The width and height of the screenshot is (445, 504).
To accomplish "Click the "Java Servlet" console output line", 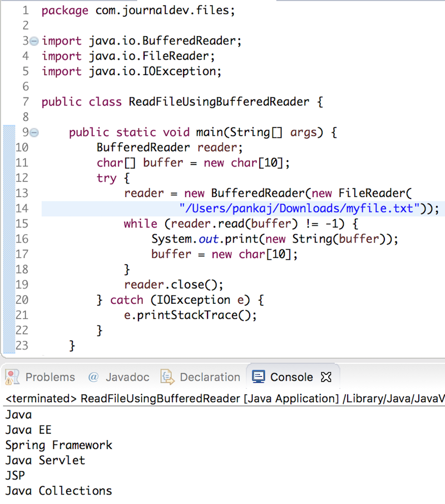I will click(45, 461).
